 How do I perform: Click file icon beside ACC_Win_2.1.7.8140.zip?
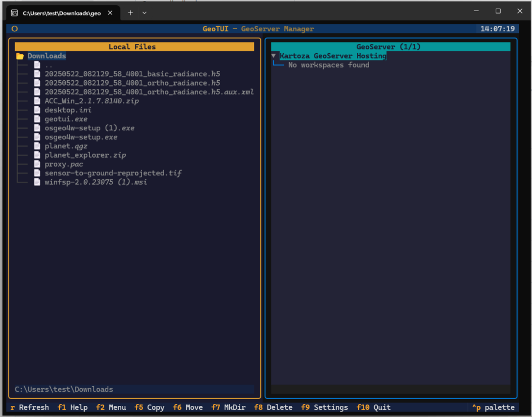pyautogui.click(x=37, y=101)
